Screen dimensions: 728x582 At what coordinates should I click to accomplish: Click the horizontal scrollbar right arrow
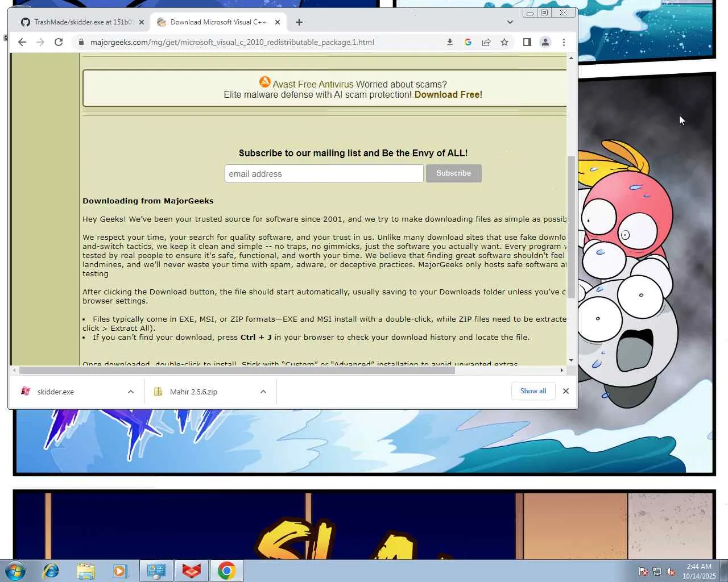tap(562, 370)
